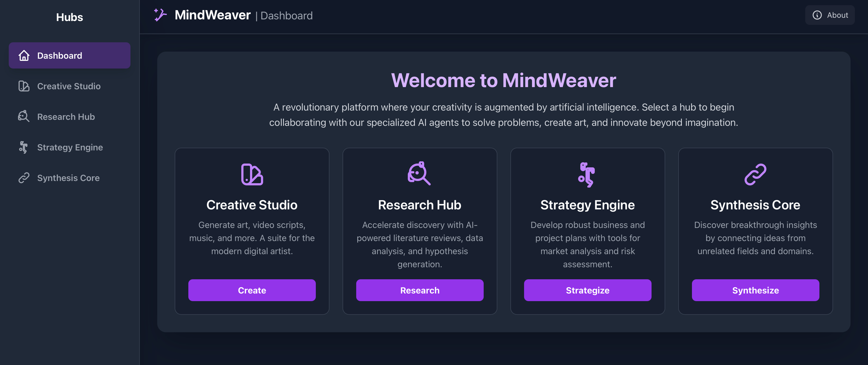Viewport: 868px width, 365px height.
Task: Hit the Synthesize button
Action: 755,290
